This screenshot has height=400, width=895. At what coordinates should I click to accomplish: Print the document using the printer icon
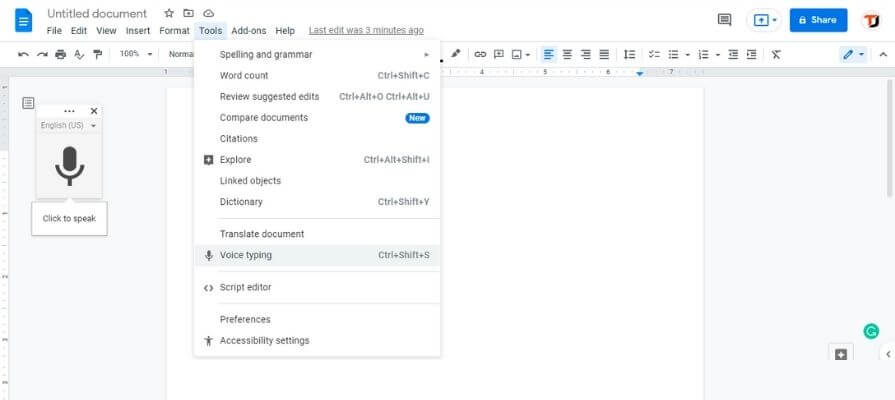pos(60,54)
